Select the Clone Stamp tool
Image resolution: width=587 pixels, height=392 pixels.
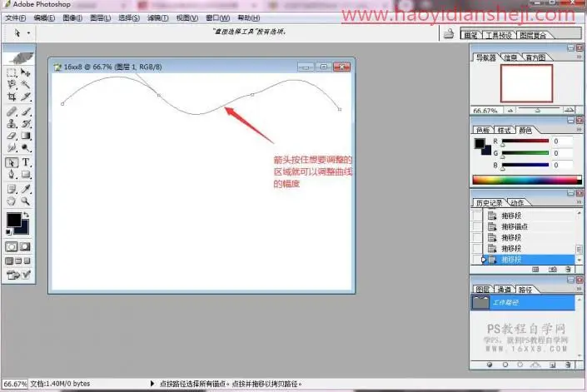11,123
